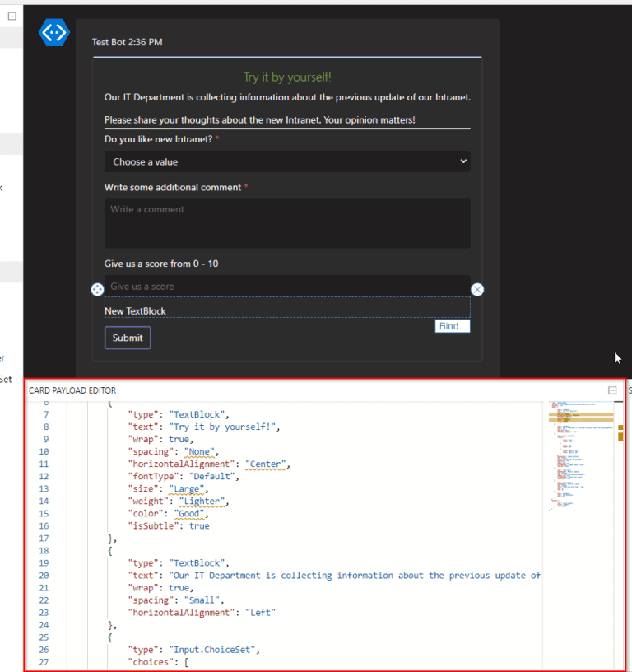Screen dimensions: 632x672
Task: Collapse the left panel with orange minus icon
Action: [12, 16]
